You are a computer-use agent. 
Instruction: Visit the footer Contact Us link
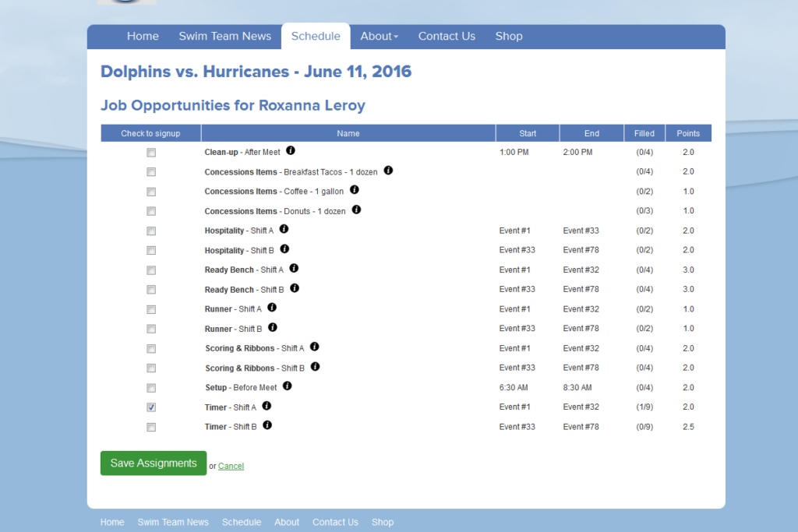335,523
